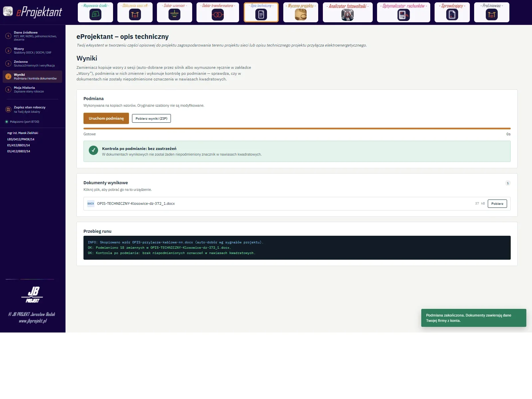This screenshot has height=399, width=532.
Task: Click the OPIS-TECHNICZNY-Klosowice-dz-372_1.docx file name
Action: click(x=136, y=203)
